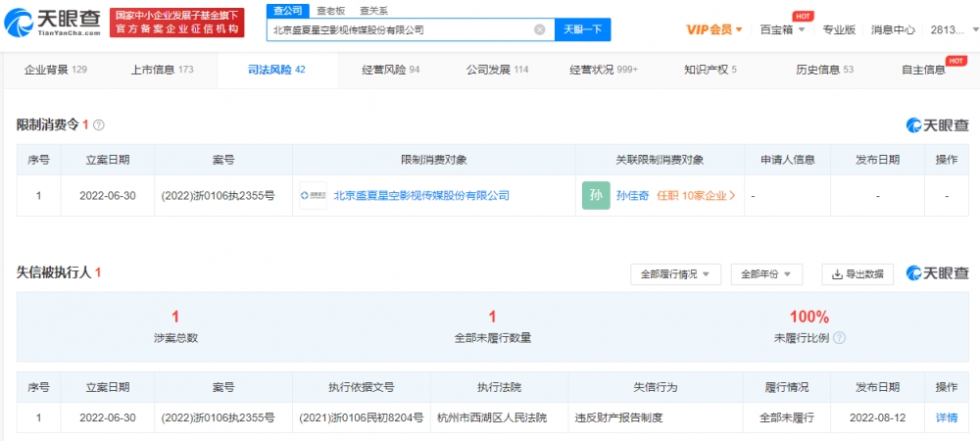Switch to the 历史信息 tab
Viewport: 980px width, 441px height.
click(x=824, y=70)
